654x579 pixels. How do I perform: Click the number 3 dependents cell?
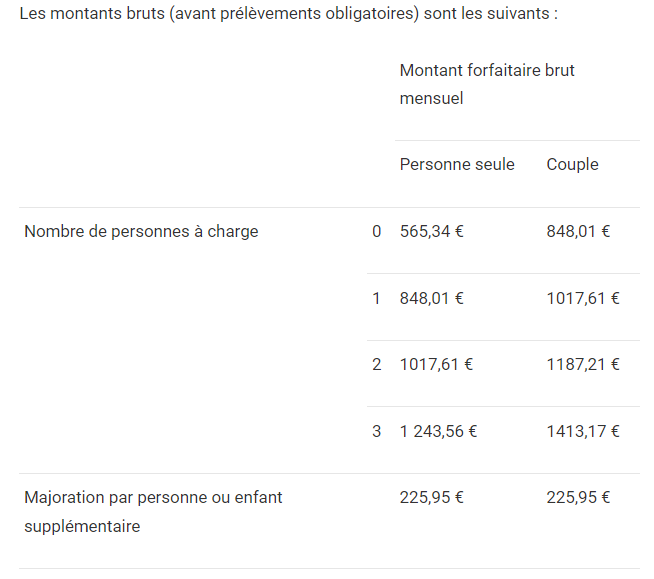click(x=377, y=431)
